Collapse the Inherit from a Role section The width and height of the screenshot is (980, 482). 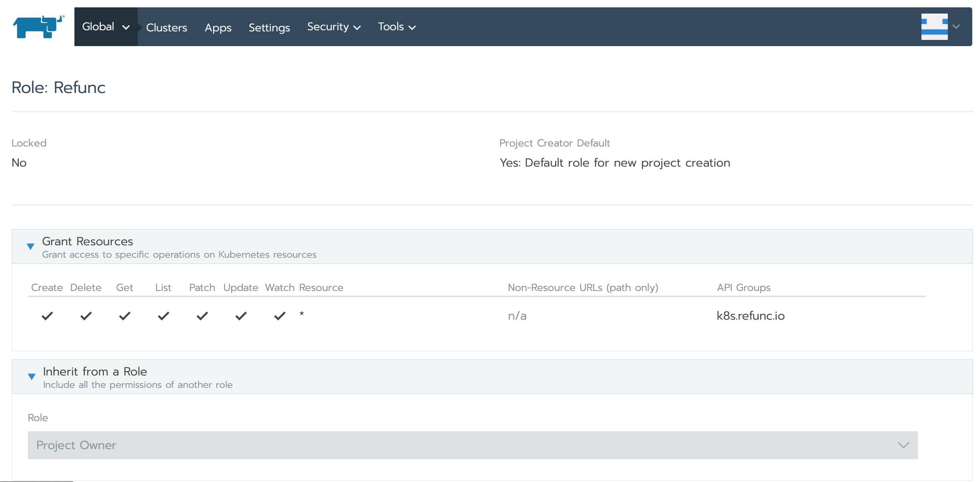(32, 377)
